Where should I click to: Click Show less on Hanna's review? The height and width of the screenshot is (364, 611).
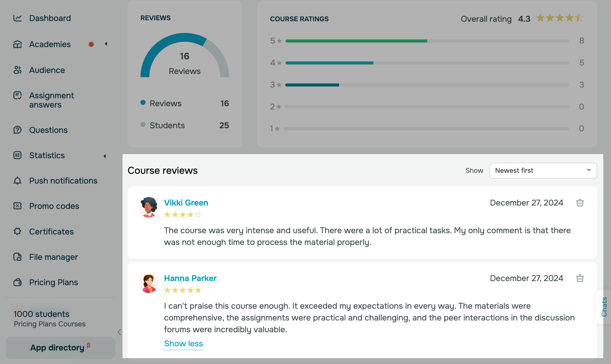(x=183, y=344)
